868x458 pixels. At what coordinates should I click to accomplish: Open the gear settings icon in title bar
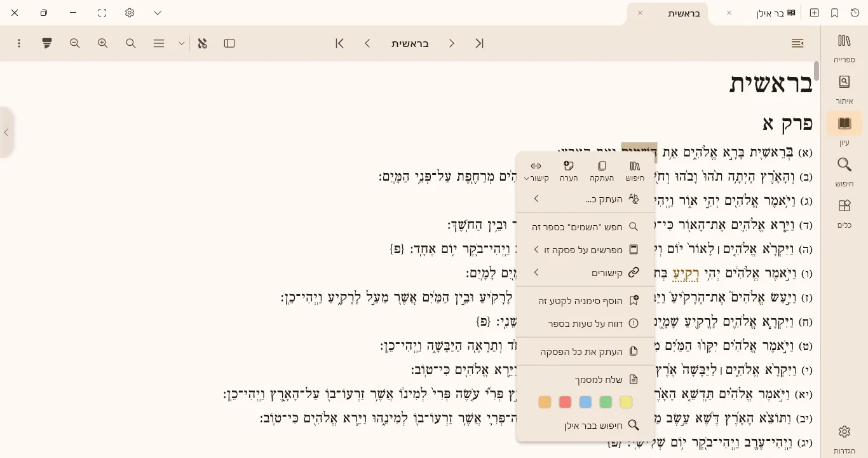[x=130, y=13]
